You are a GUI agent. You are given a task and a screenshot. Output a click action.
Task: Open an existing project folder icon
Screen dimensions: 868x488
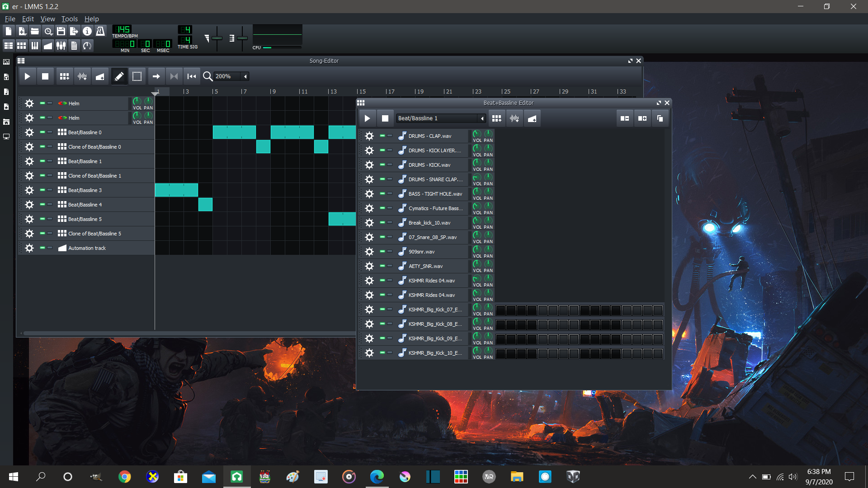click(x=35, y=31)
